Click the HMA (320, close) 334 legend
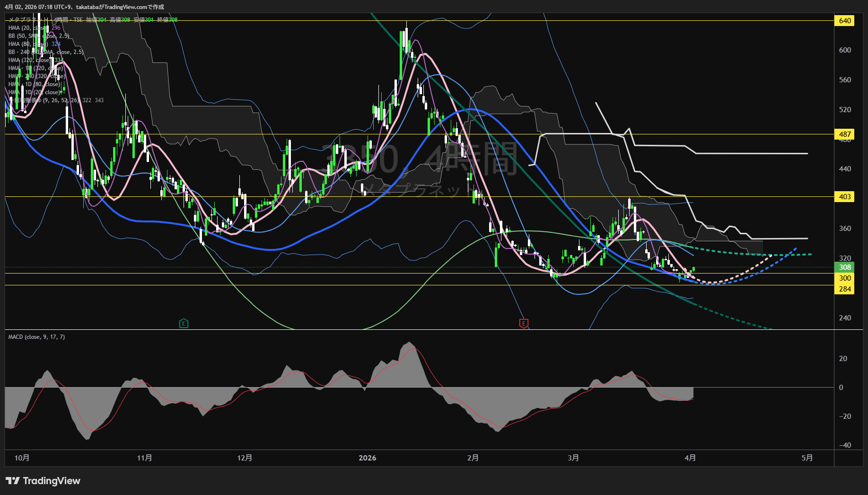Image resolution: width=868 pixels, height=495 pixels. click(35, 60)
